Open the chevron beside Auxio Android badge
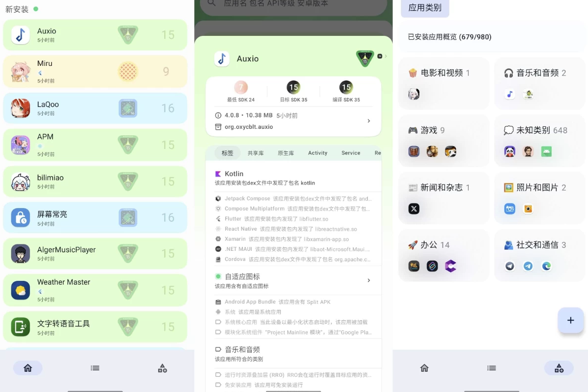The width and height of the screenshot is (588, 392). tap(385, 56)
